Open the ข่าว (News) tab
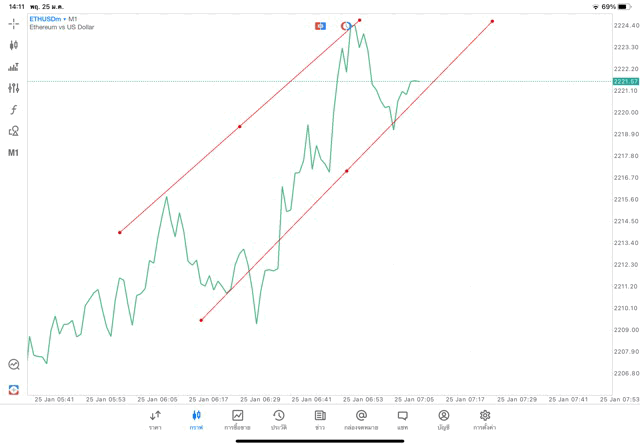The height and width of the screenshot is (447, 640). [x=320, y=420]
